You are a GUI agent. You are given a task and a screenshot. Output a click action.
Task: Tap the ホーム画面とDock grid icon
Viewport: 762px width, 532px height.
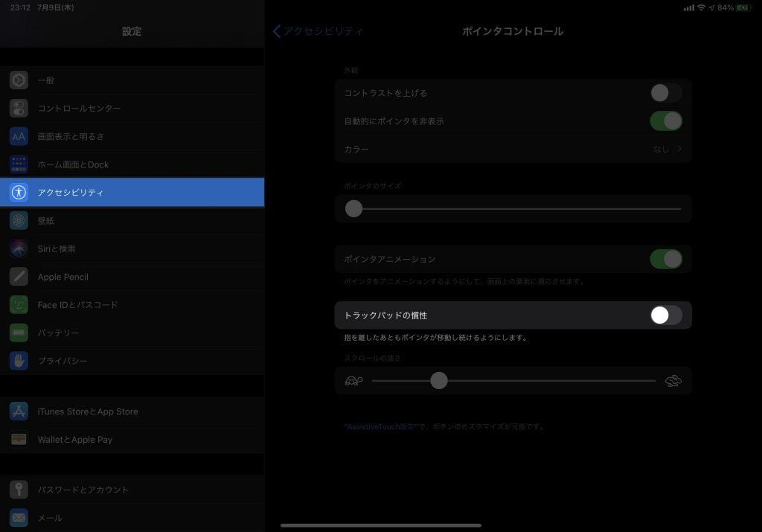click(x=19, y=164)
